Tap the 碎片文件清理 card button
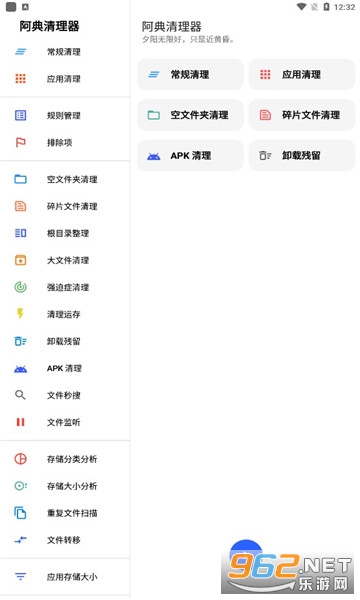Viewport: 360px width, 600px height. [302, 115]
